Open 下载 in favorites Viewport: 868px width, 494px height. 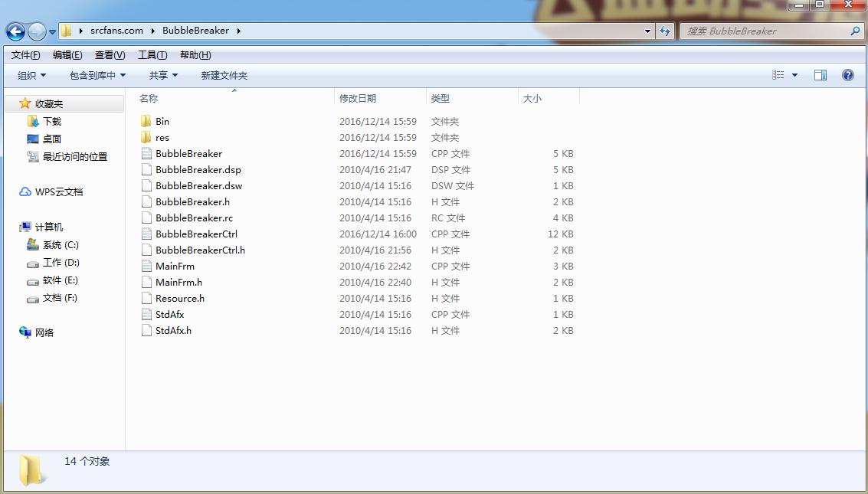52,121
